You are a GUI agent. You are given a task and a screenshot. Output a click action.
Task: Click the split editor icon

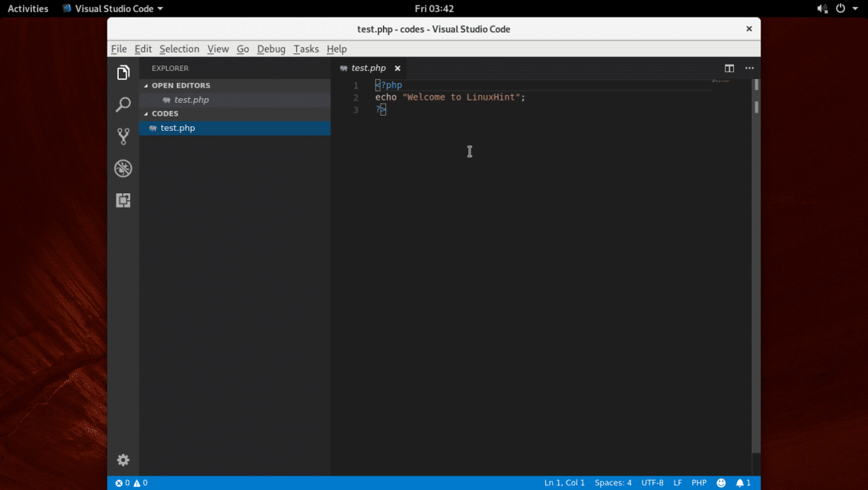[729, 68]
